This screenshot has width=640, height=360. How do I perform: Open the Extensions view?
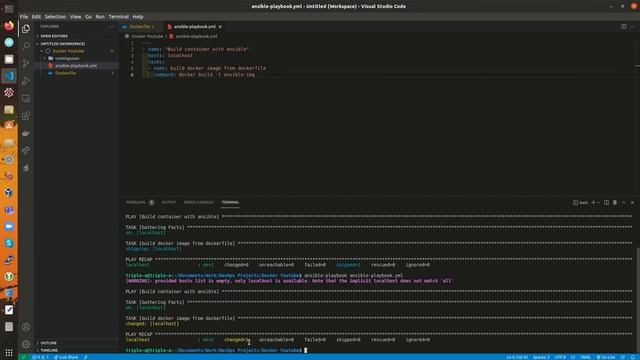(26, 116)
